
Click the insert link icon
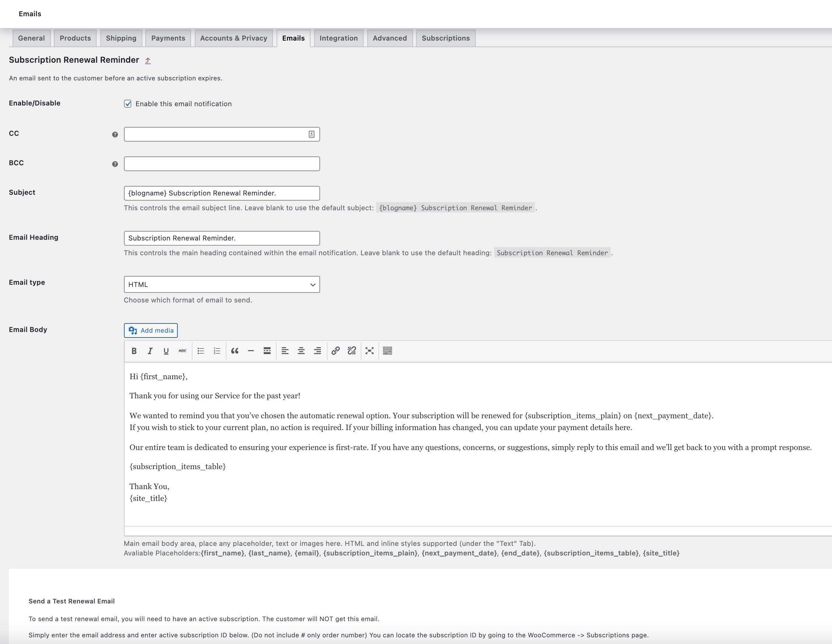(x=335, y=351)
